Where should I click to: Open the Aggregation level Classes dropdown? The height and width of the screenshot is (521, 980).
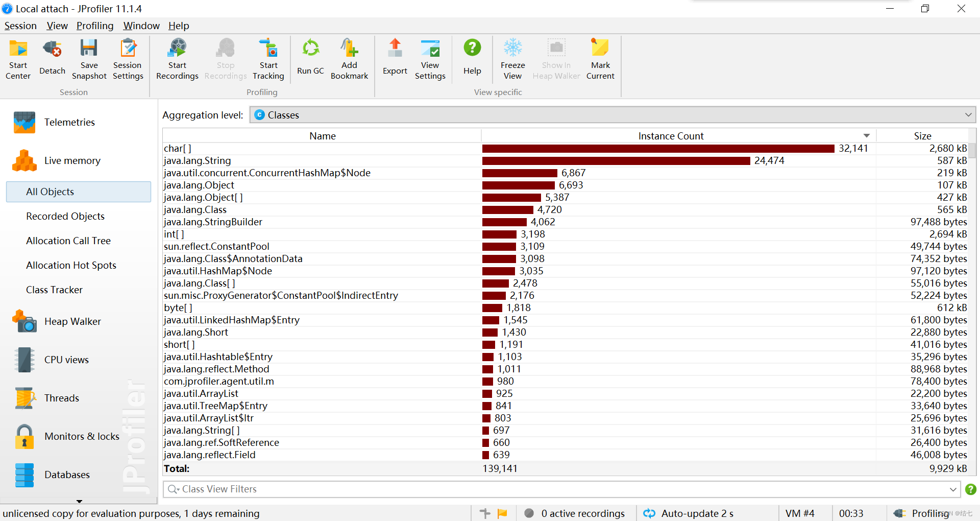(612, 115)
